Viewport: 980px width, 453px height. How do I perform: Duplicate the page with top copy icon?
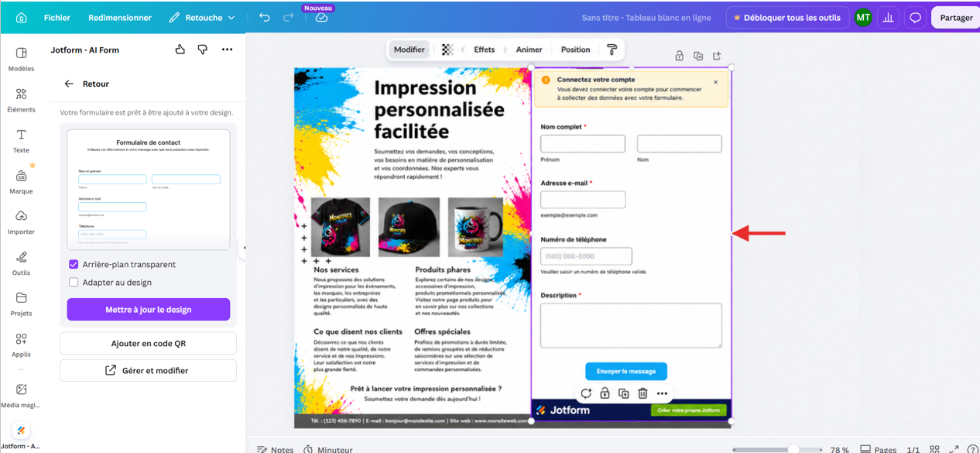point(698,56)
